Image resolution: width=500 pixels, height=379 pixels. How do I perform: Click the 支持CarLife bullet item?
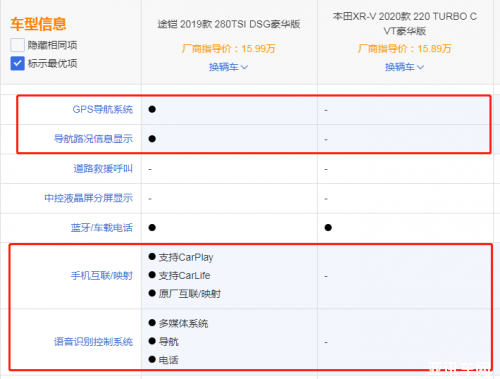(179, 276)
